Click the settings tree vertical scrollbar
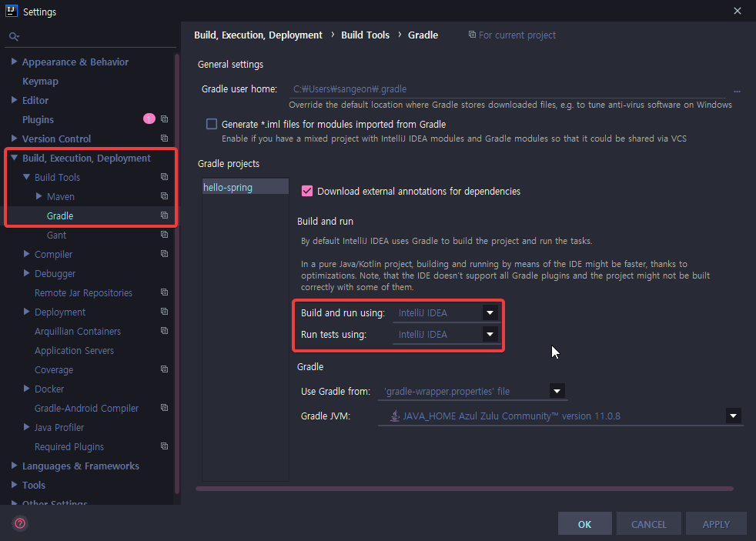The width and height of the screenshot is (756, 541). click(177, 275)
